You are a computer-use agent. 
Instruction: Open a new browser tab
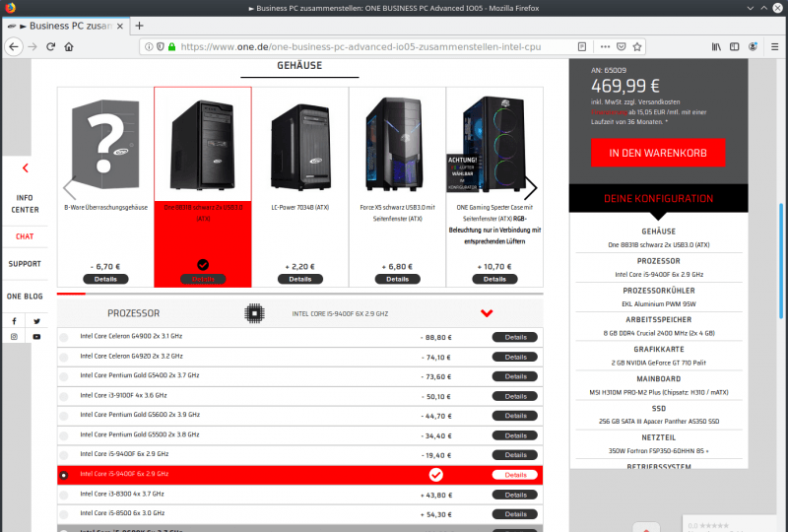pyautogui.click(x=139, y=26)
